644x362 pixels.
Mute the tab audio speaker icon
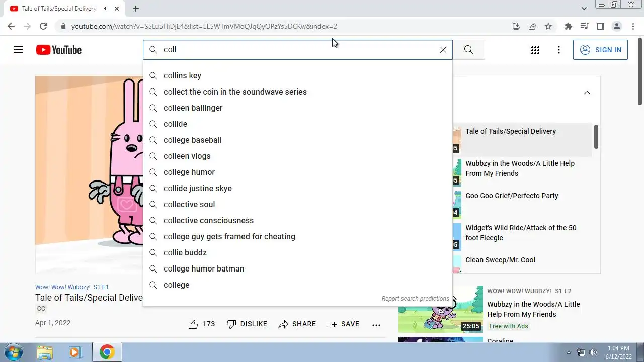(x=106, y=9)
